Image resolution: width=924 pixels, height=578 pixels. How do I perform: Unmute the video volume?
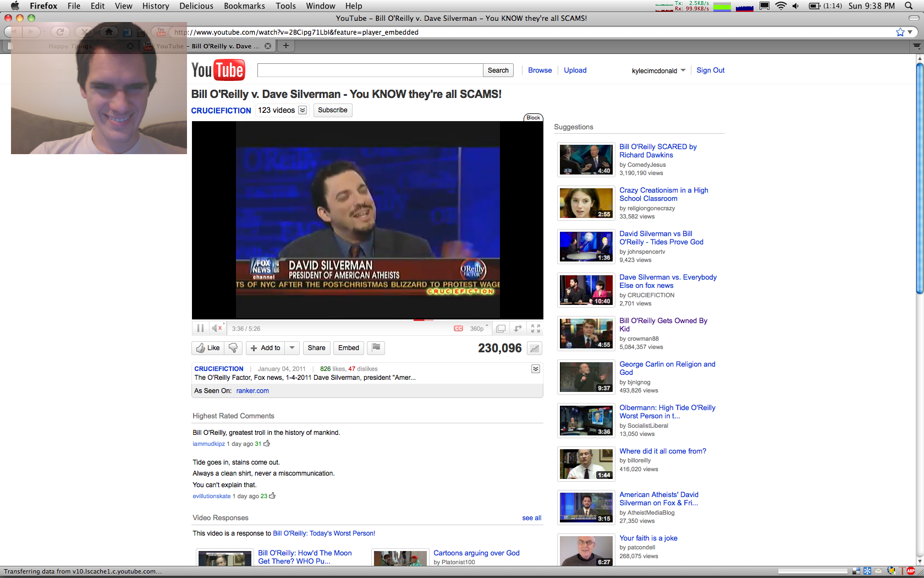click(x=217, y=329)
